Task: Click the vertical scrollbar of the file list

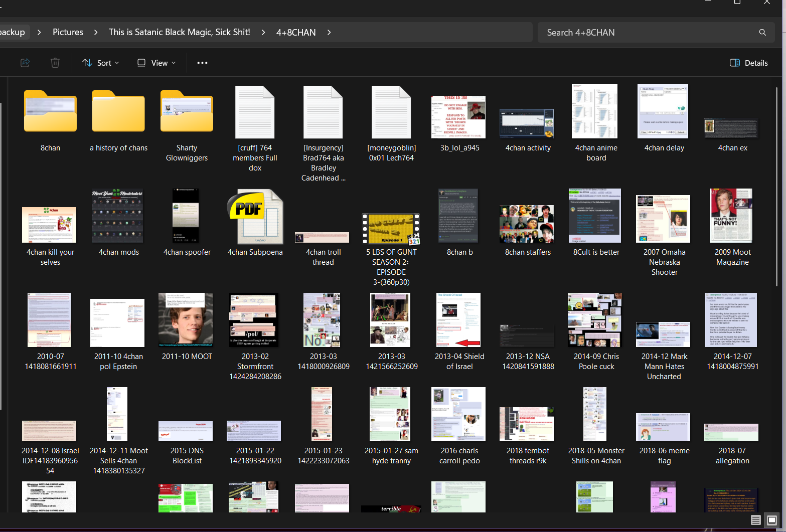Action: click(776, 186)
